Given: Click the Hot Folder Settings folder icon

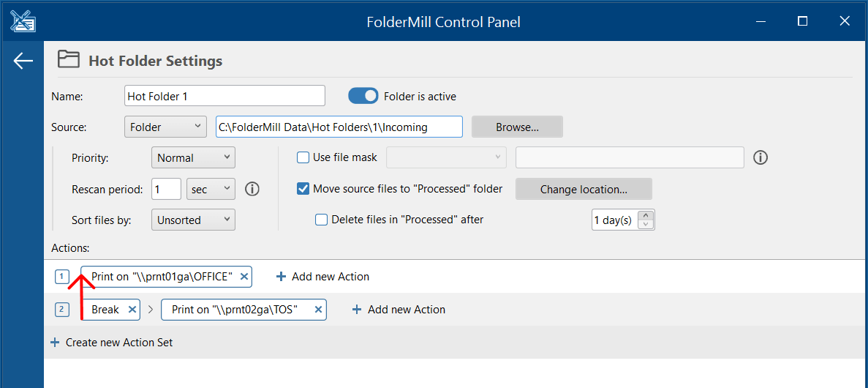Looking at the screenshot, I should pos(69,60).
